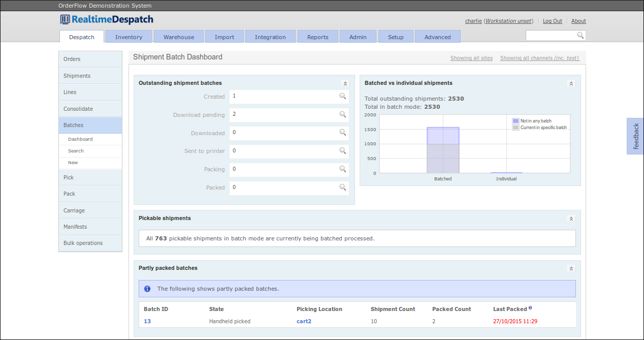This screenshot has height=340, width=644.
Task: Open Carriage in the sidebar
Action: 90,210
